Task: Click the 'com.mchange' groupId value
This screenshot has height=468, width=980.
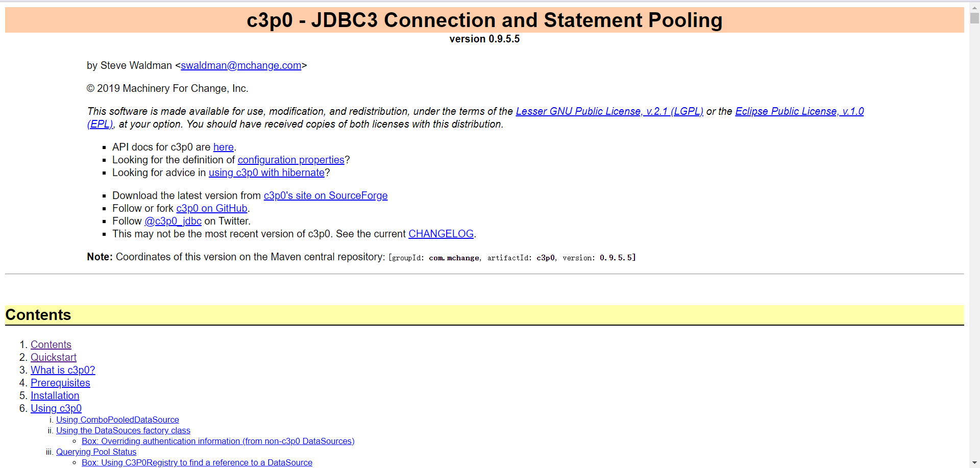Action: pyautogui.click(x=454, y=258)
